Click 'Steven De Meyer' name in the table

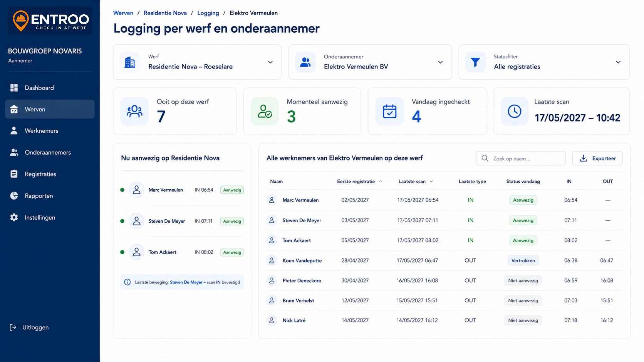[x=302, y=220]
